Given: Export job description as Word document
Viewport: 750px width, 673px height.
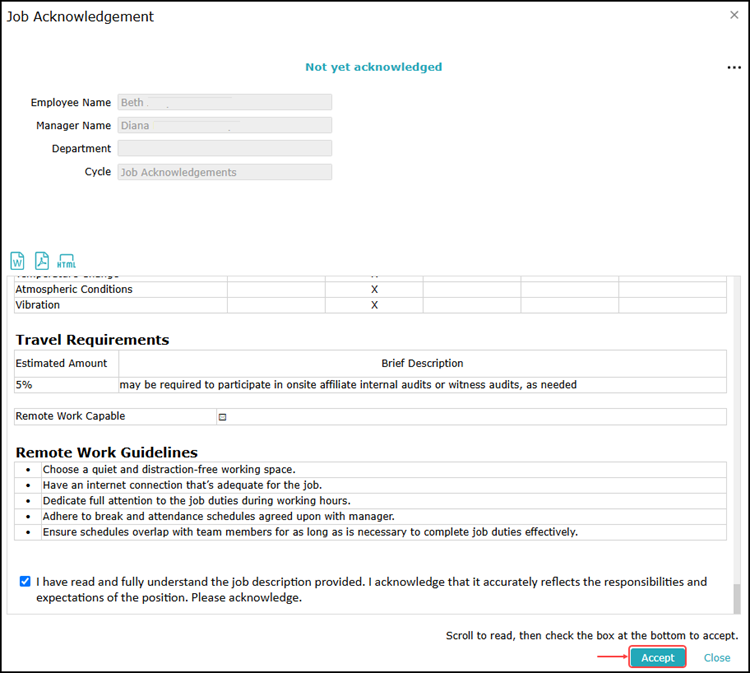Looking at the screenshot, I should point(18,261).
